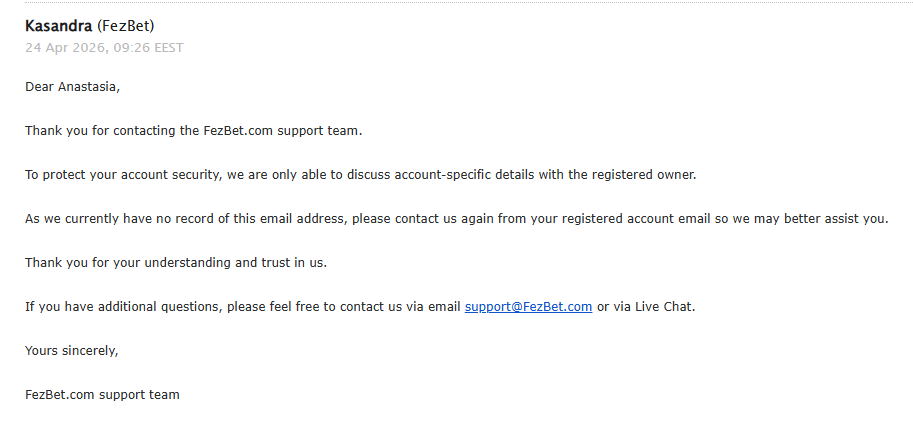
Task: Click 'To protect your account security' sentence
Action: click(130, 175)
